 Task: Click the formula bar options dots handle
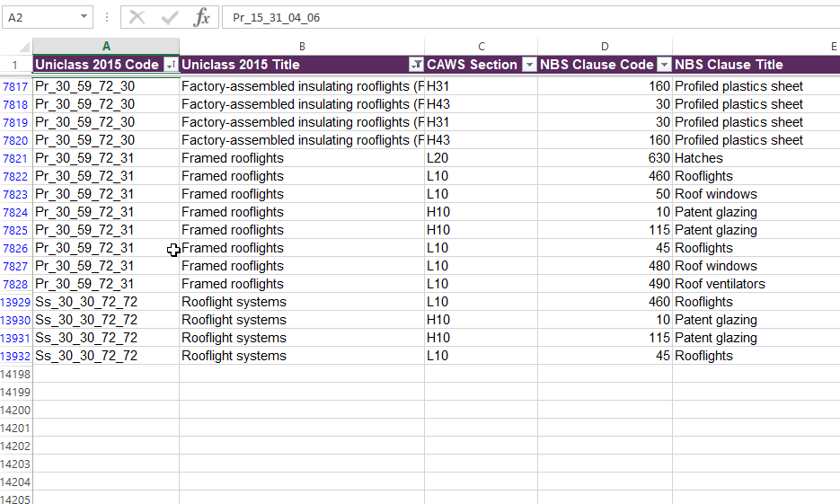pyautogui.click(x=107, y=18)
